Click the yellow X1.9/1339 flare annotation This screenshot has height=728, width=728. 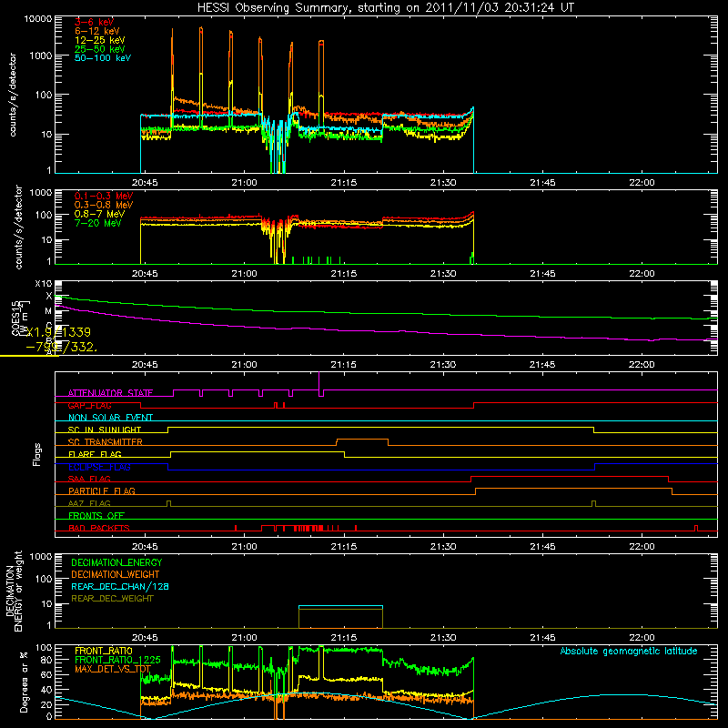coord(58,332)
